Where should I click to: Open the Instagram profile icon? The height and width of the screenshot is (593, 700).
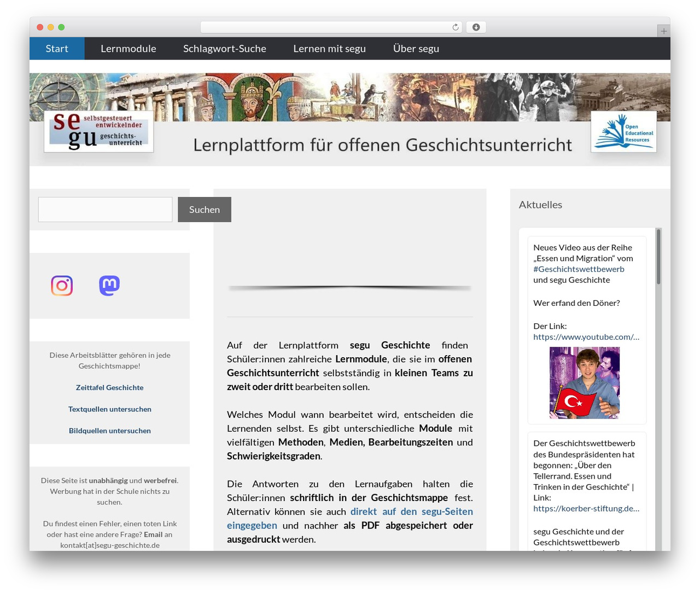point(62,286)
